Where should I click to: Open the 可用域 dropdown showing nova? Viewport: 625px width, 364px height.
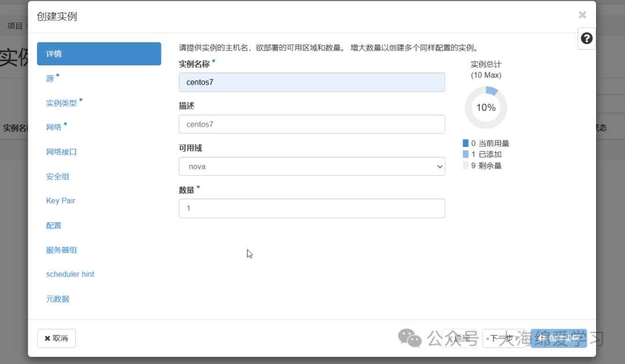312,166
